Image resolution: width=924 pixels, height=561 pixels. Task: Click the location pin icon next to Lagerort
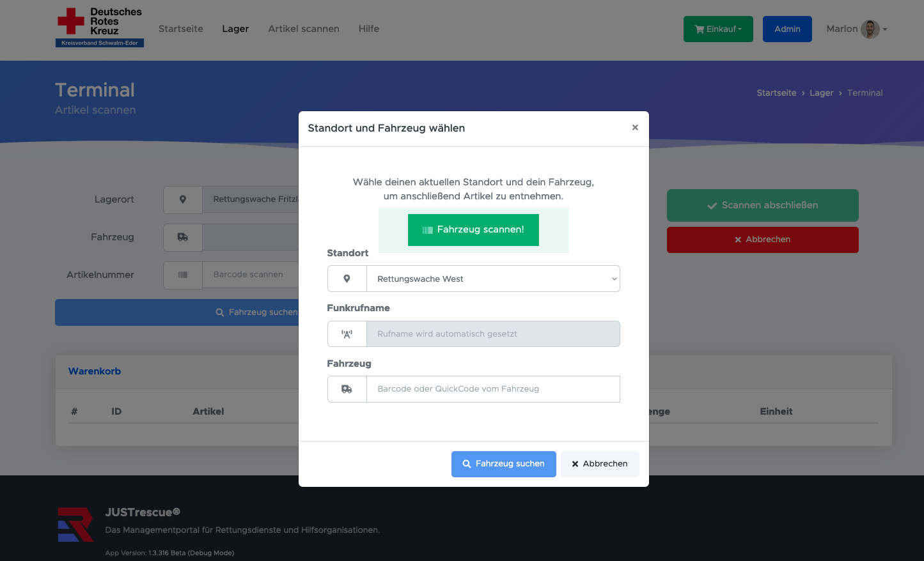pyautogui.click(x=183, y=199)
